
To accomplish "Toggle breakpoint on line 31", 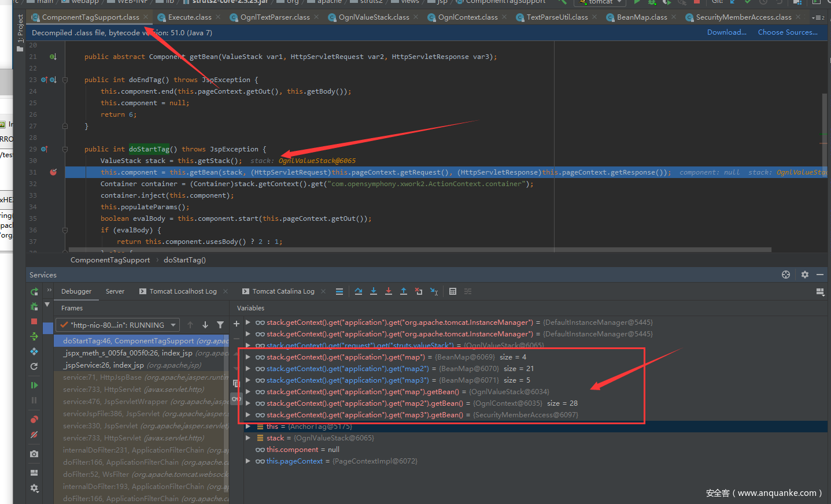I will pos(53,172).
